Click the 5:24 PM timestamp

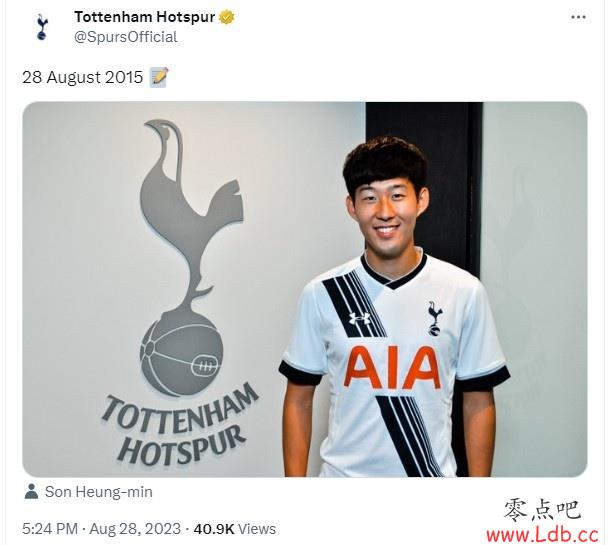click(x=50, y=529)
